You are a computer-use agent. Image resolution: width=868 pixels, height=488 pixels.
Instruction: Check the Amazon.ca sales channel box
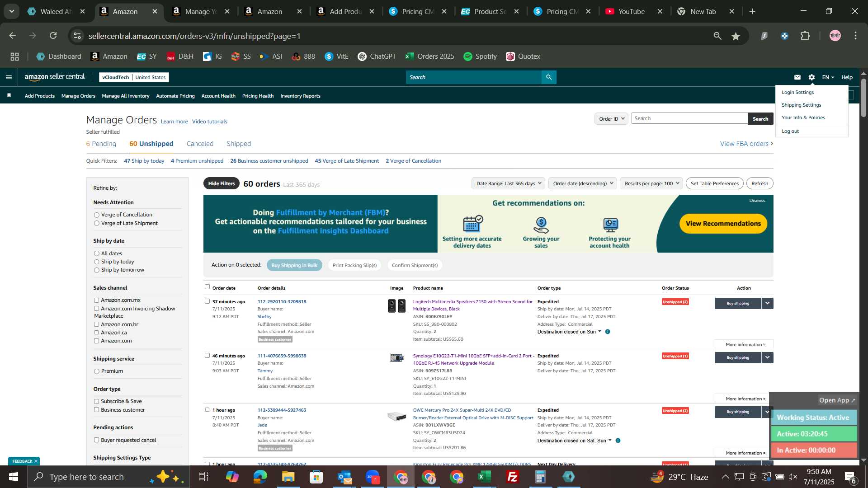96,333
